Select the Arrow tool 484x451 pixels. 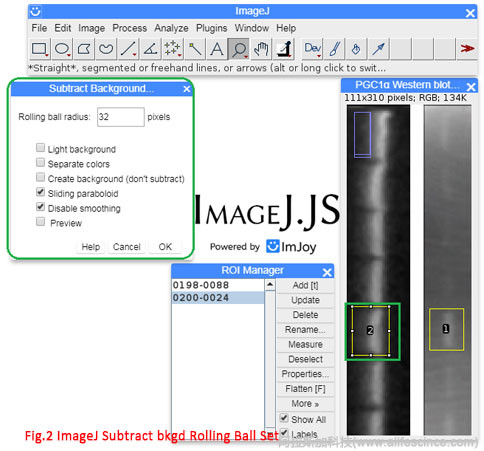pos(379,49)
